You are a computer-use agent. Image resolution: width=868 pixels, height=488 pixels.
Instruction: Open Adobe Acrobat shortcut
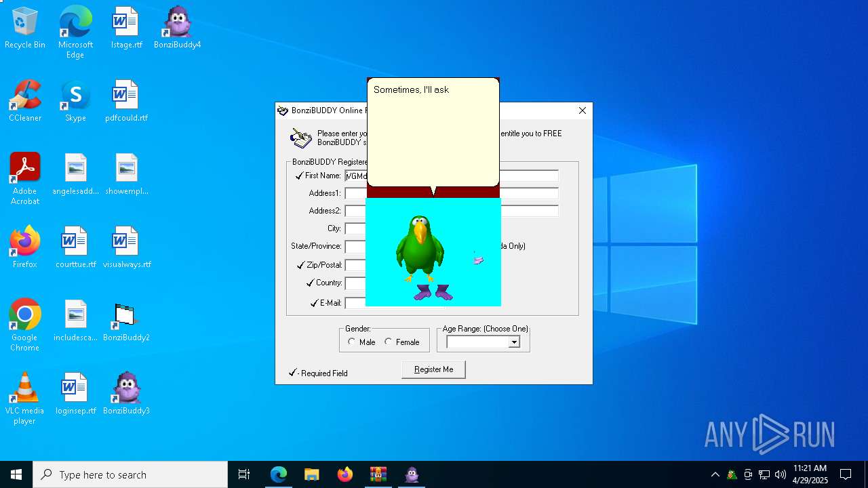click(x=25, y=179)
